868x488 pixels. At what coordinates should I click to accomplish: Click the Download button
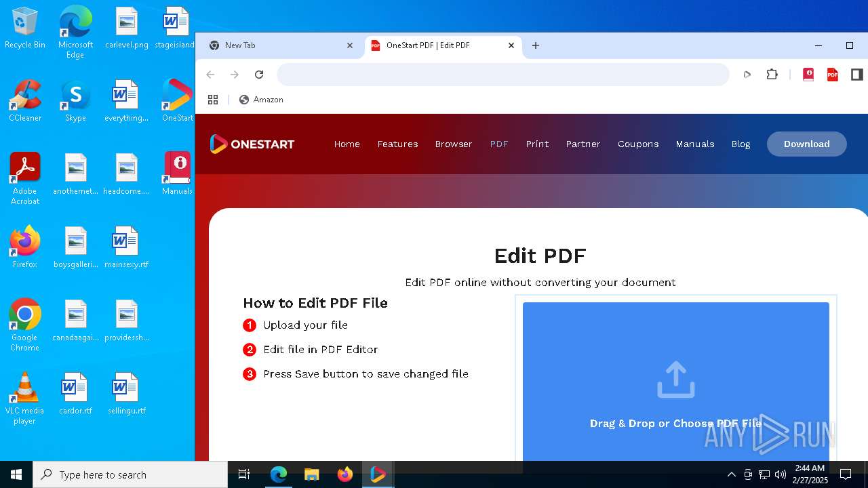coord(807,144)
